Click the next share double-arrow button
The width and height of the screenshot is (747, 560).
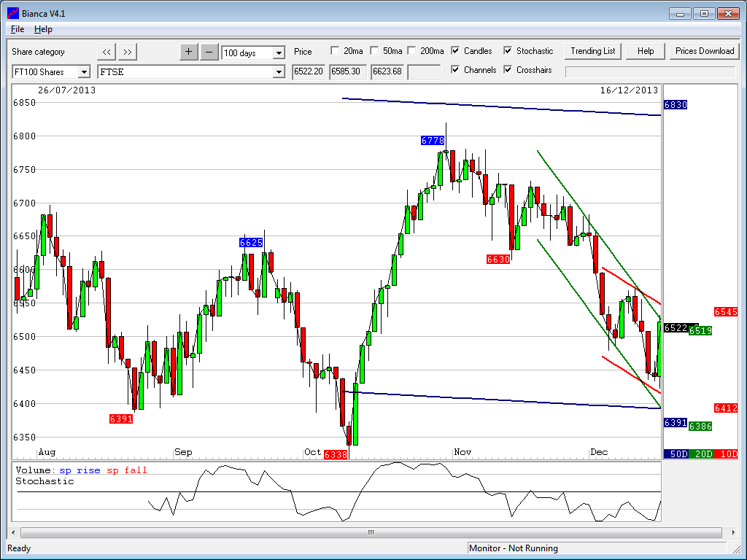(128, 52)
